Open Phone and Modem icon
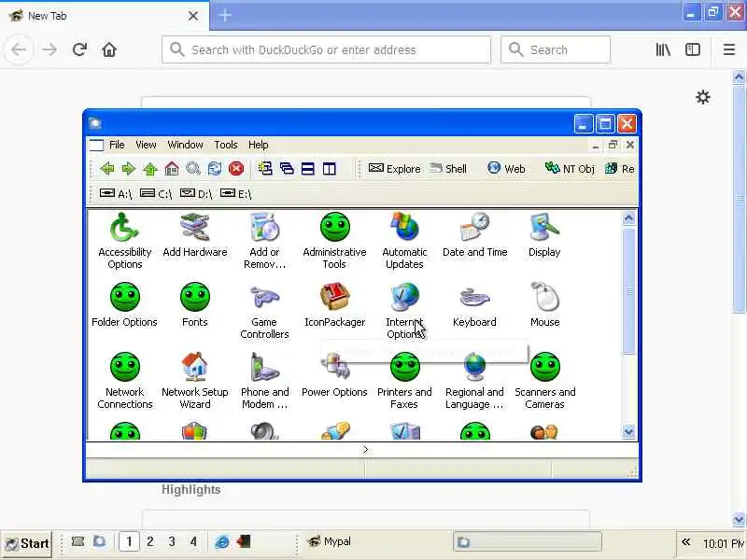This screenshot has height=560, width=747. click(264, 381)
